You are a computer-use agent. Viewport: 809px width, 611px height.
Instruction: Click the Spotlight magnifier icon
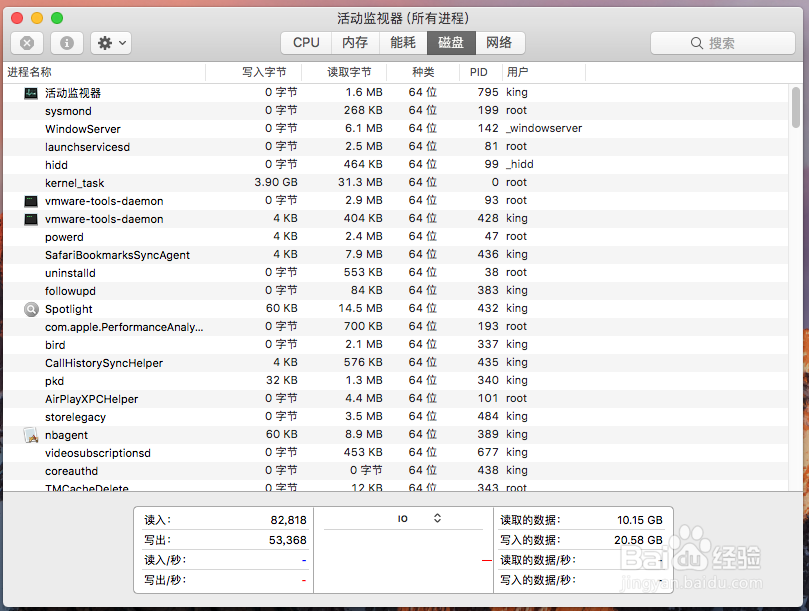(31, 309)
